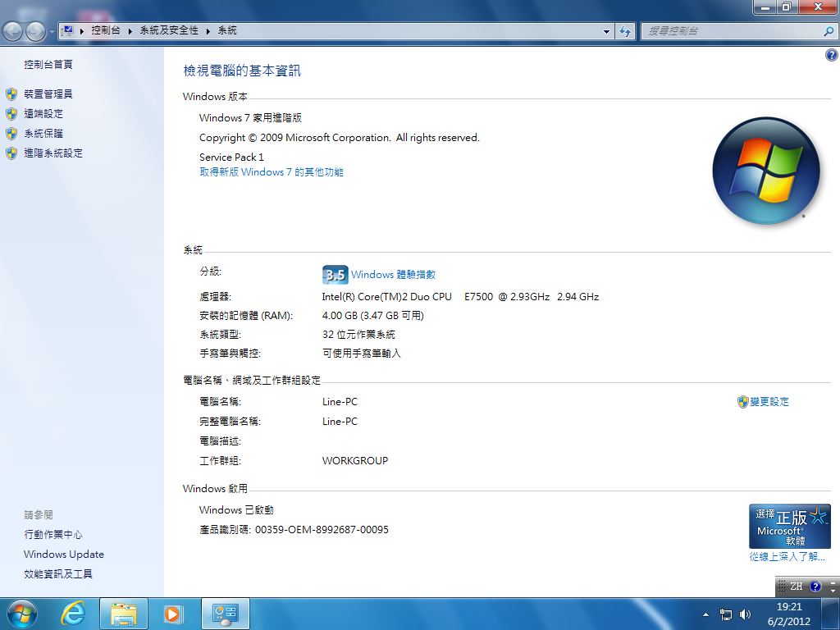
Task: Open language bar options arrow
Action: [x=833, y=591]
